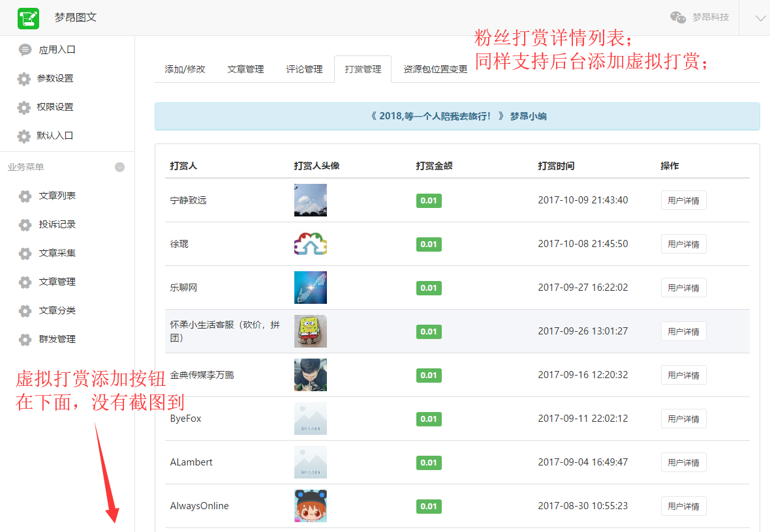Click 用户详情 for 乐聊网
770x532 pixels.
pyautogui.click(x=684, y=288)
